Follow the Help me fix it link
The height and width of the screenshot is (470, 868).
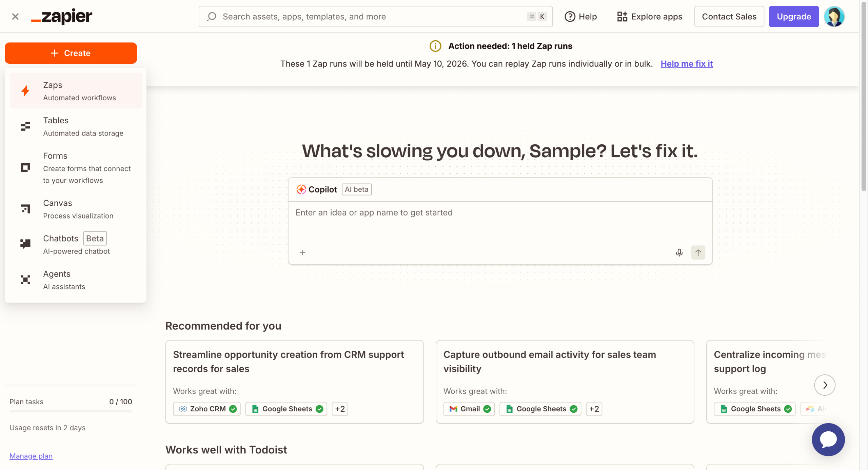coord(686,64)
